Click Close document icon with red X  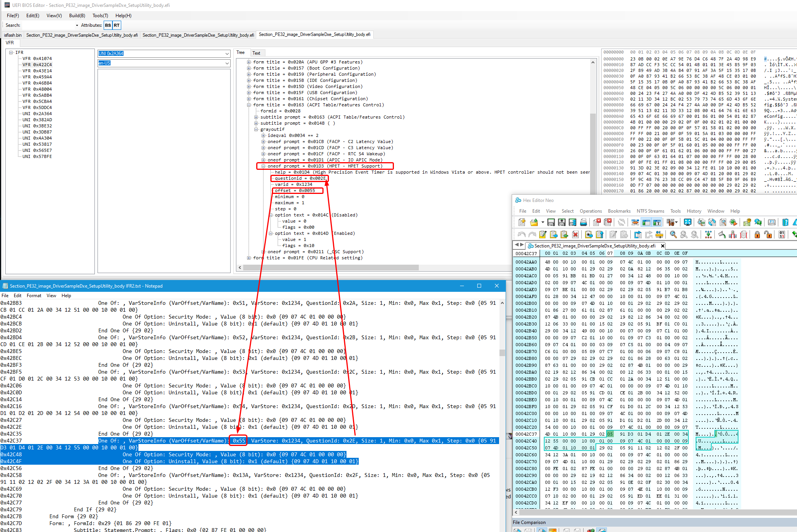click(597, 222)
